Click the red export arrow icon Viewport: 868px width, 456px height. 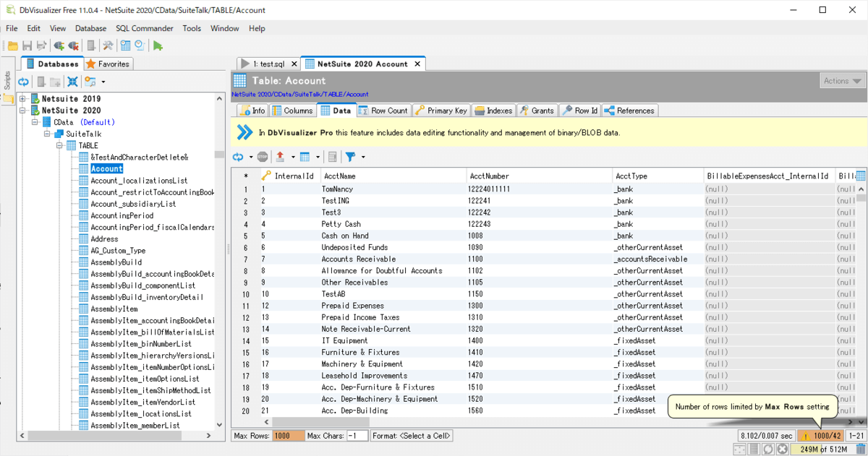281,157
